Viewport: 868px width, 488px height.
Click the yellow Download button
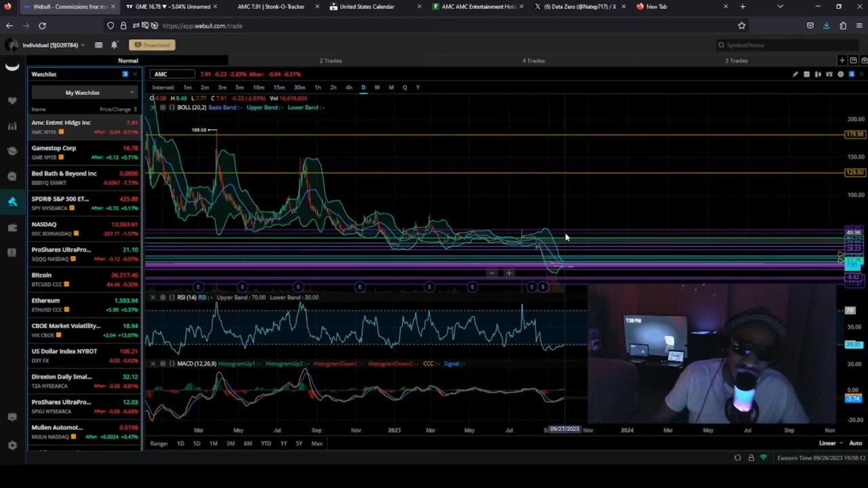[x=153, y=45]
